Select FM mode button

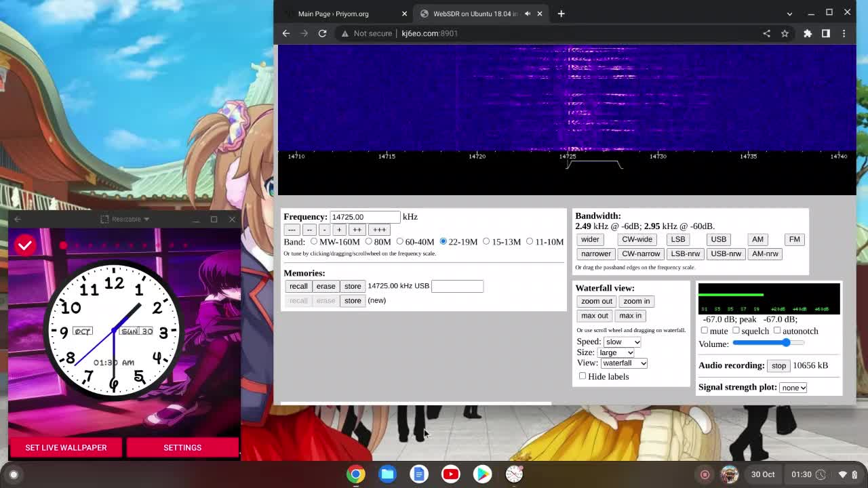click(x=794, y=239)
